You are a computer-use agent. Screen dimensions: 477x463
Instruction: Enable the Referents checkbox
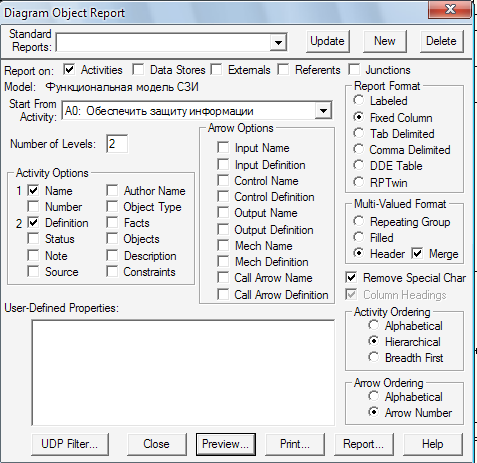pyautogui.click(x=283, y=70)
